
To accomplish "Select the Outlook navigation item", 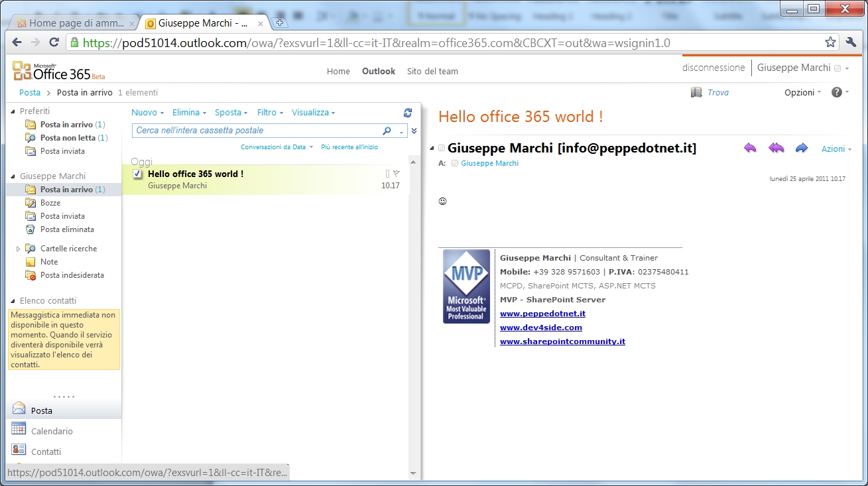I will coord(379,71).
